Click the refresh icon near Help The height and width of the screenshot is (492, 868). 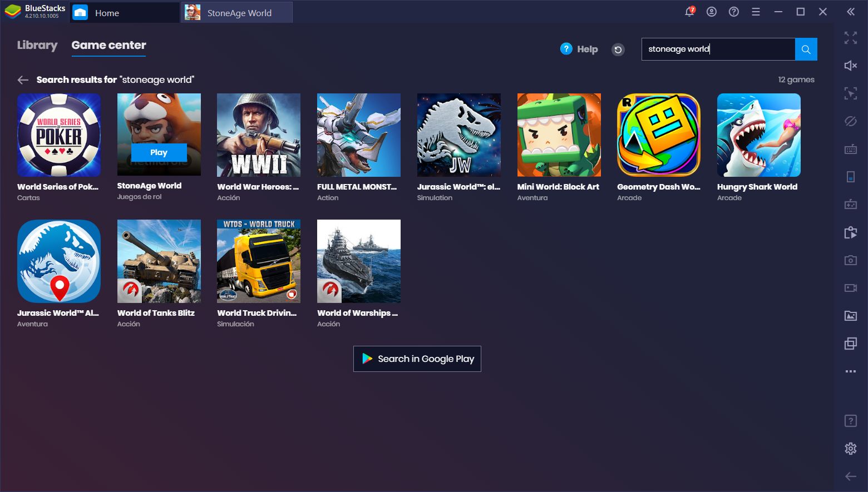618,49
